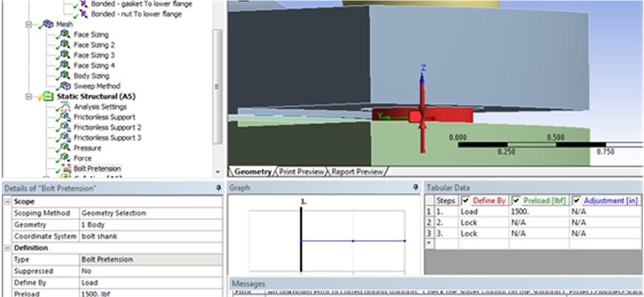Open the Define By dropdown value Load
The width and height of the screenshot is (644, 297).
tap(150, 283)
